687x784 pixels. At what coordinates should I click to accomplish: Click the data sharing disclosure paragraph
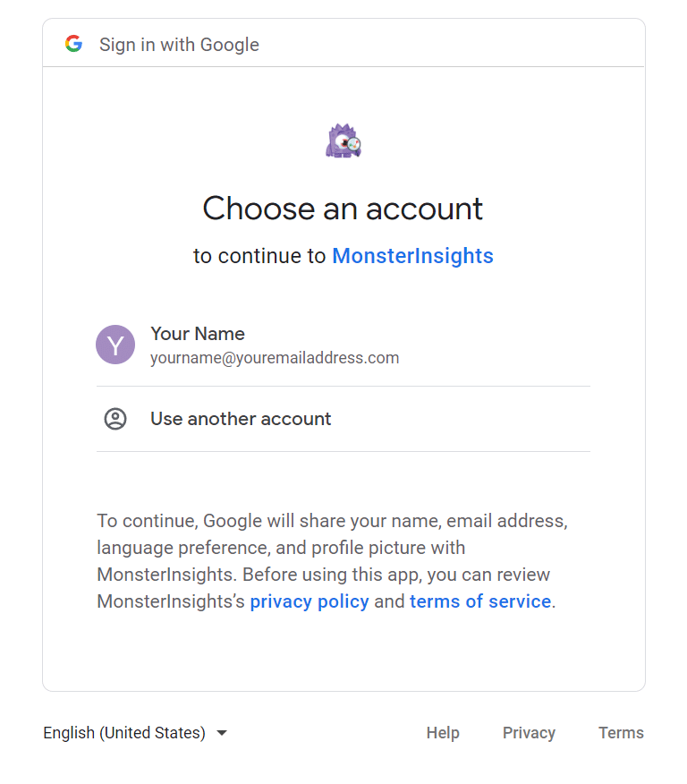click(x=331, y=548)
